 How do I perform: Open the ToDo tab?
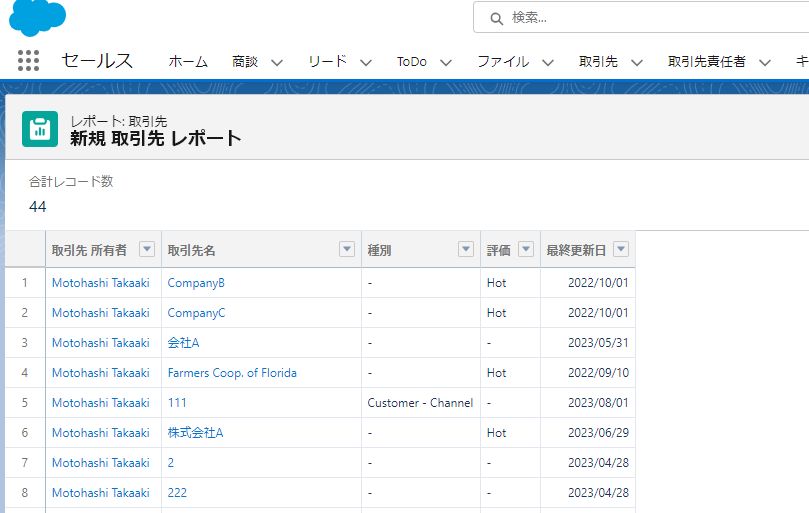pos(412,62)
